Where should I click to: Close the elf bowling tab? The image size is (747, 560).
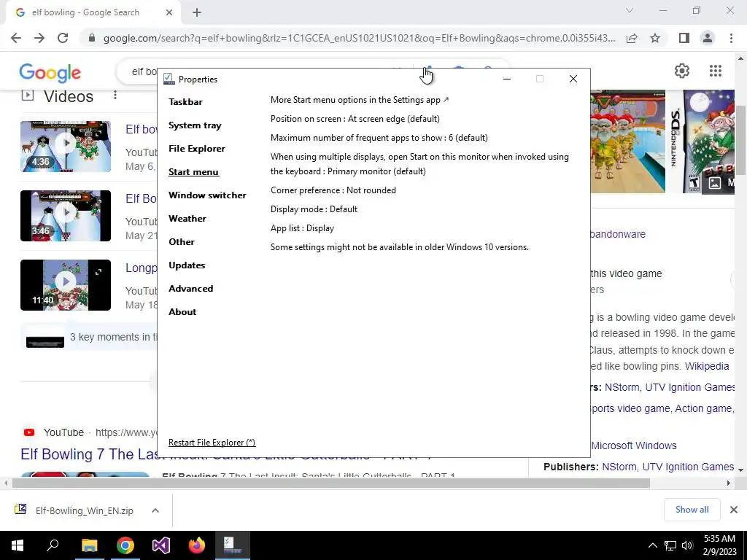pyautogui.click(x=169, y=12)
